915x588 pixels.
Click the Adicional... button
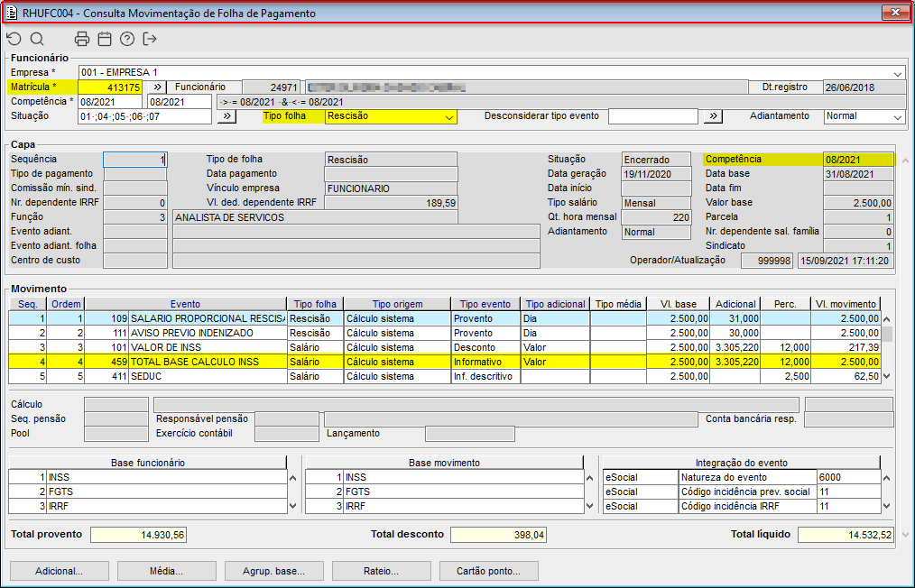tap(59, 571)
